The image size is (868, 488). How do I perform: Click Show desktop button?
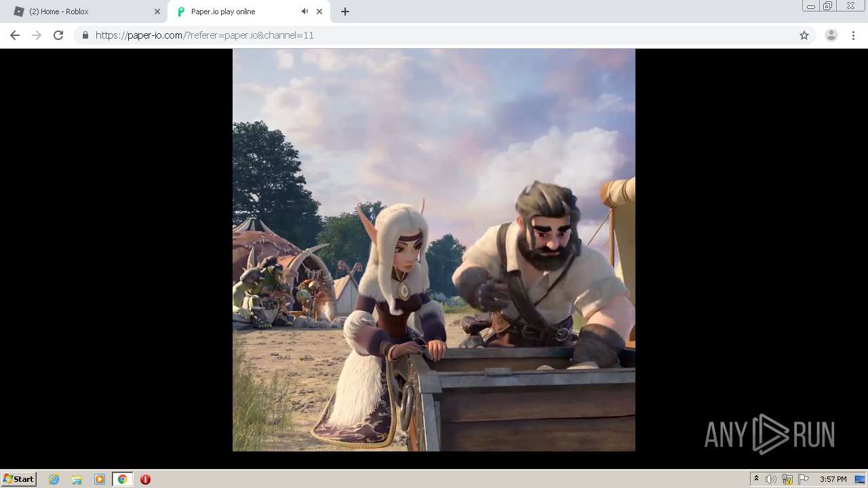coord(861,479)
